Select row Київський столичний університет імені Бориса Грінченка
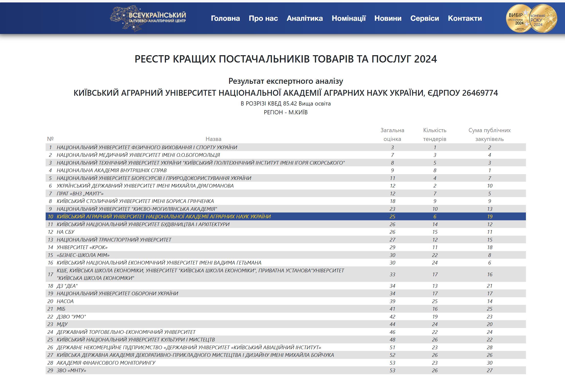This screenshot has height=392, width=565. tap(286, 201)
